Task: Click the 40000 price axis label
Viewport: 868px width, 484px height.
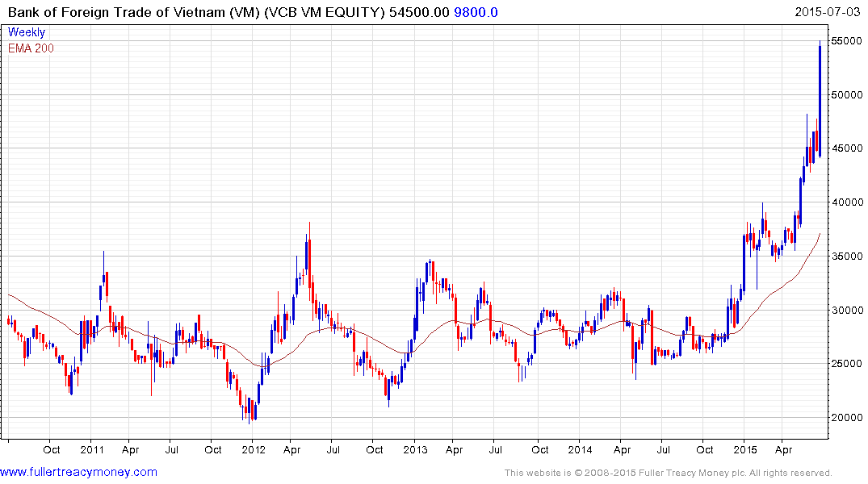Action: [846, 202]
